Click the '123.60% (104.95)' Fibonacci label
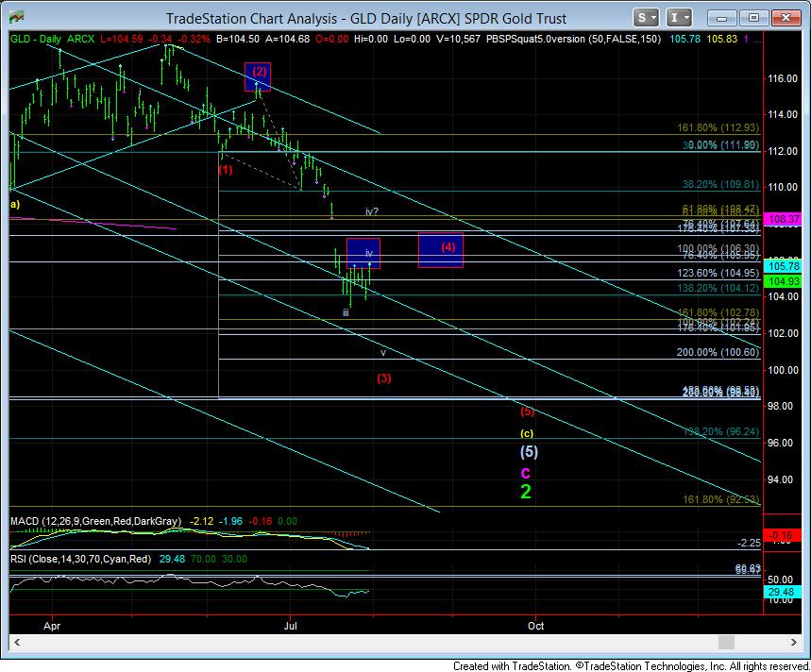 (718, 273)
